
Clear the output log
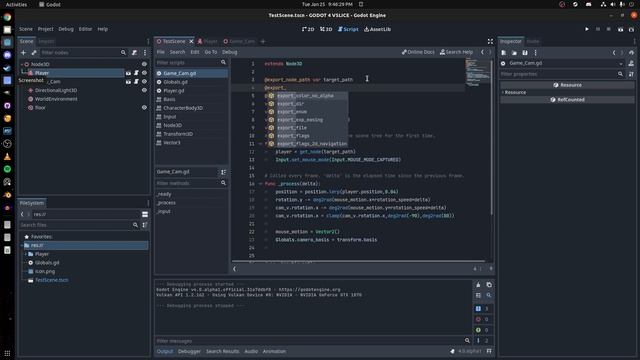coord(478,284)
